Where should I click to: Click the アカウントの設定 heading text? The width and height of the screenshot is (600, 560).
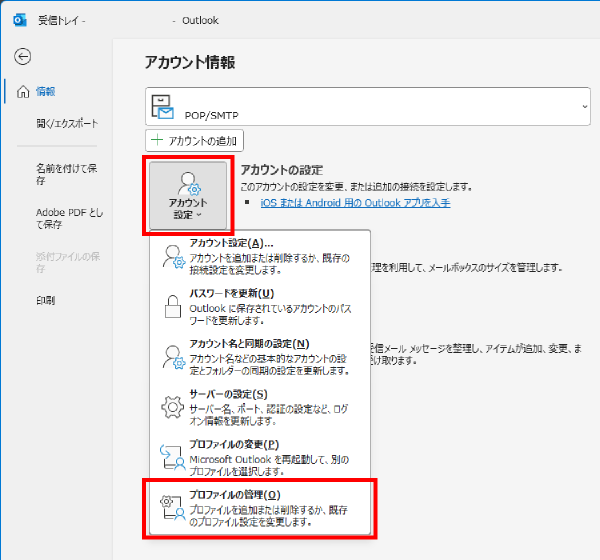click(282, 170)
